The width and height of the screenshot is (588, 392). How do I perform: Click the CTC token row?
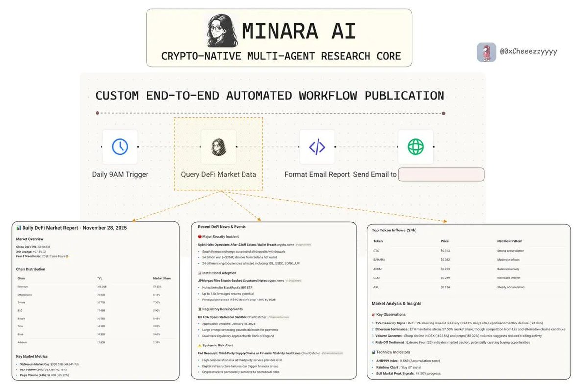[x=469, y=251]
